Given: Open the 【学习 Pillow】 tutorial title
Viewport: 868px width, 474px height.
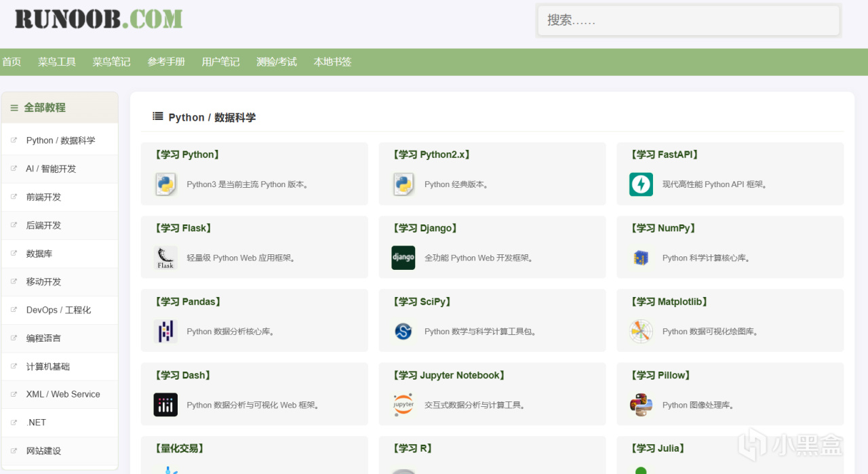Looking at the screenshot, I should click(660, 375).
